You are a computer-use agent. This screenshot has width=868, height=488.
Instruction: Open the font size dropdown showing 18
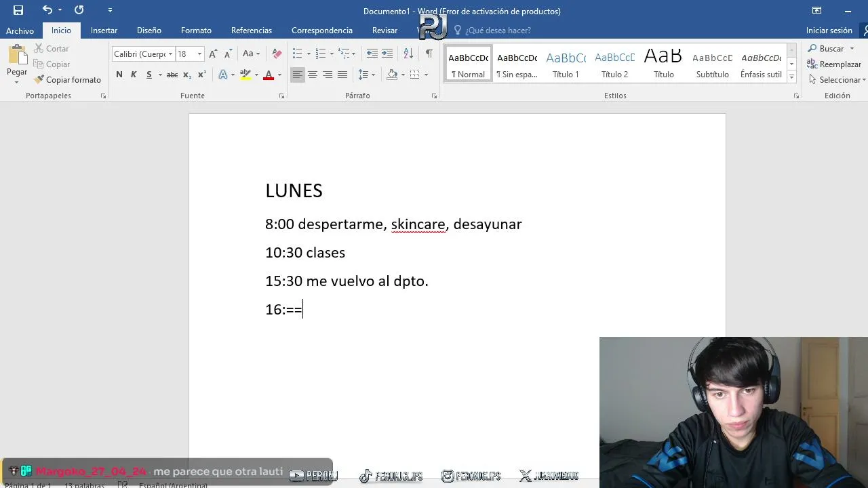point(199,54)
